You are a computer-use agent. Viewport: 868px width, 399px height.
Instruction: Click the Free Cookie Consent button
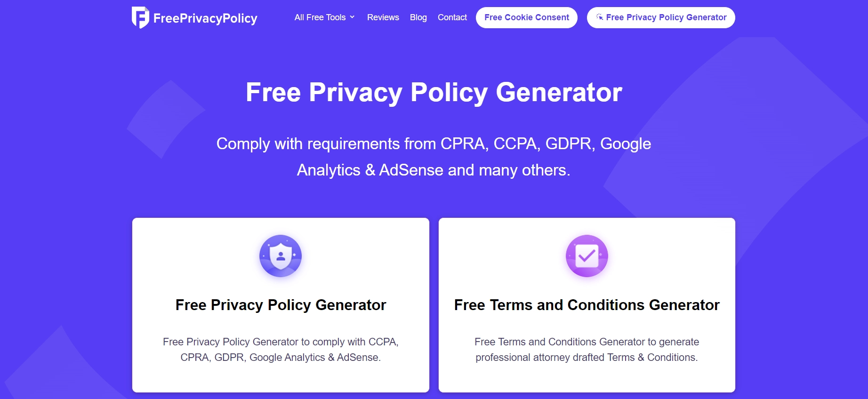coord(526,17)
